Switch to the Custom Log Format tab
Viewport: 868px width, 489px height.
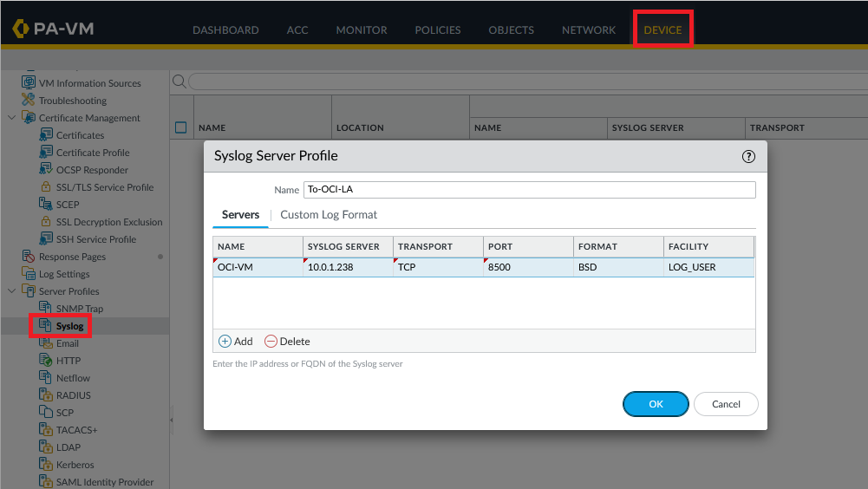pyautogui.click(x=329, y=214)
